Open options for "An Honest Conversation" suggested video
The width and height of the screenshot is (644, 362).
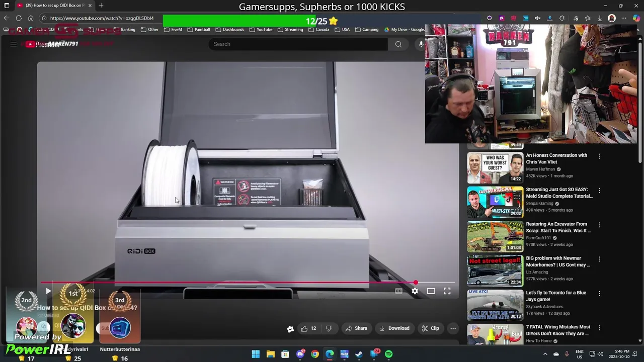point(599,156)
